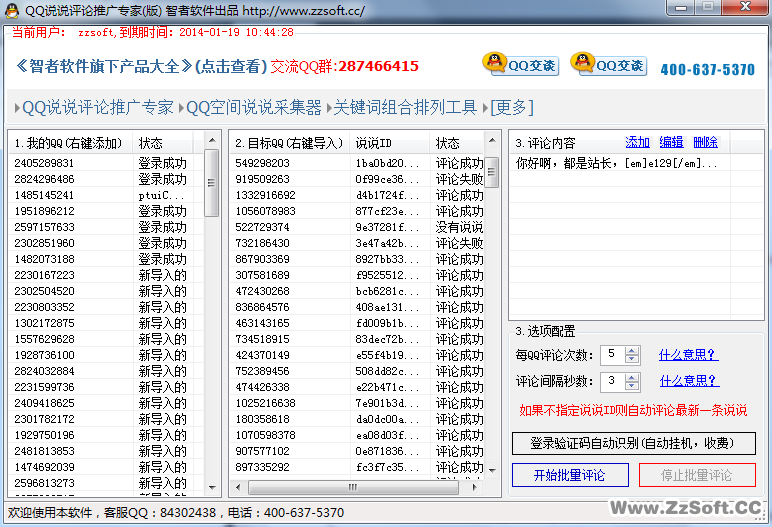Open the 关键词组合排列工具 navigation item
Screen dimensions: 772x527
(405, 107)
